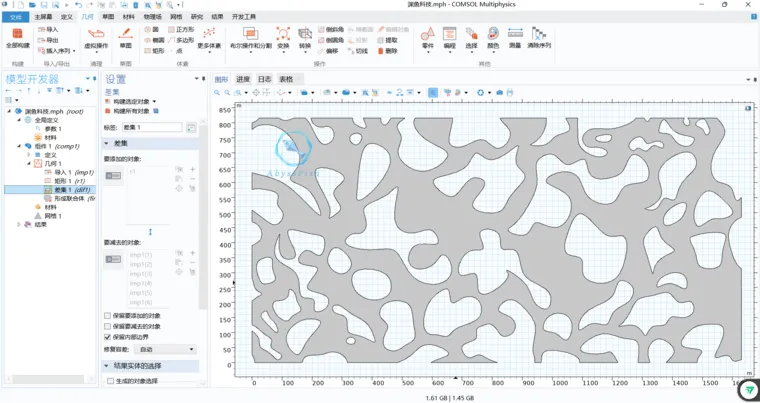
Task: Check 保留要添加的对象 checkbox
Action: click(108, 316)
